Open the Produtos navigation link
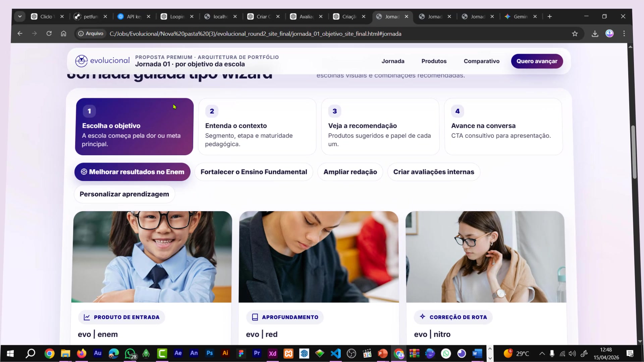 (434, 61)
